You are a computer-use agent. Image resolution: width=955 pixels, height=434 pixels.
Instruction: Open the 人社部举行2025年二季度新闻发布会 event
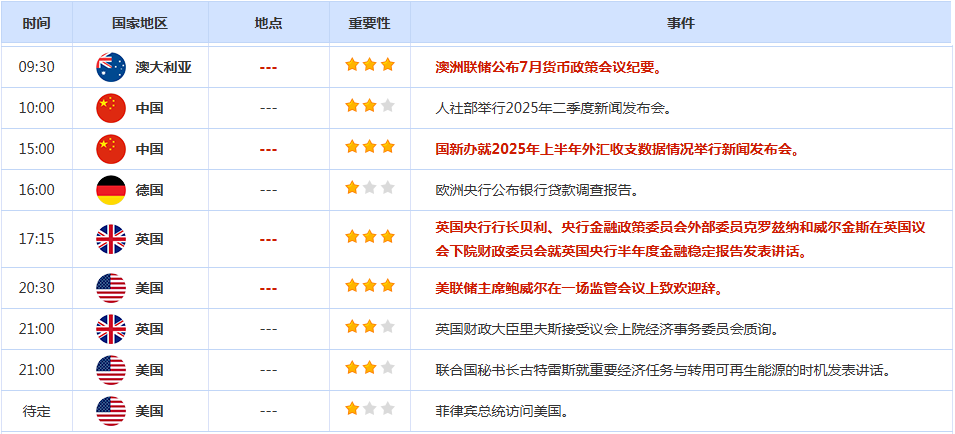(x=553, y=108)
